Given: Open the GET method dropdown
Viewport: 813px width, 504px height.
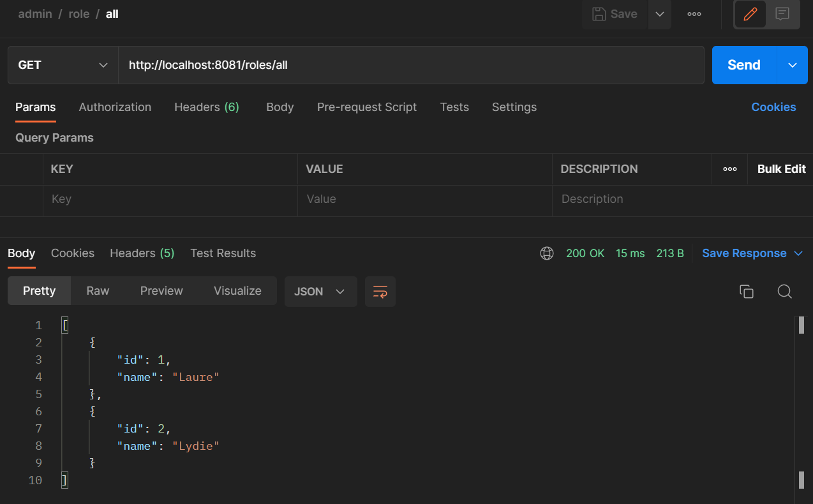Looking at the screenshot, I should click(63, 64).
